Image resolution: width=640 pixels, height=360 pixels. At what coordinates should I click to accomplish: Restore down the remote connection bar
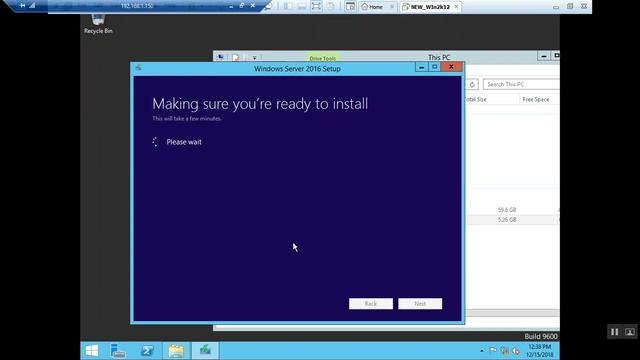(x=242, y=6)
